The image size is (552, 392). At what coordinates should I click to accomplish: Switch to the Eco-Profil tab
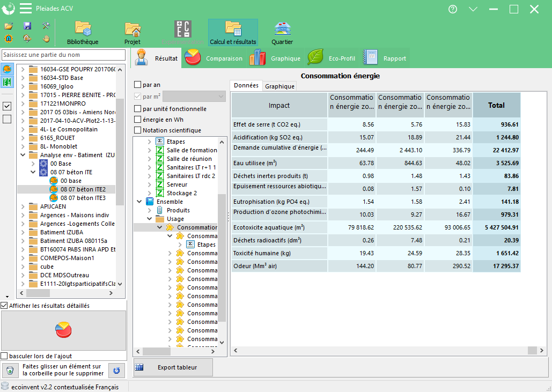coord(332,58)
